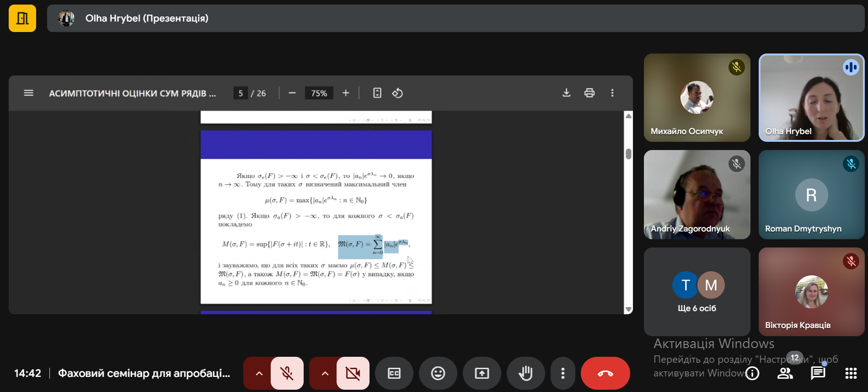Turn on your camera
Screen dimensions: 868x392
353,373
